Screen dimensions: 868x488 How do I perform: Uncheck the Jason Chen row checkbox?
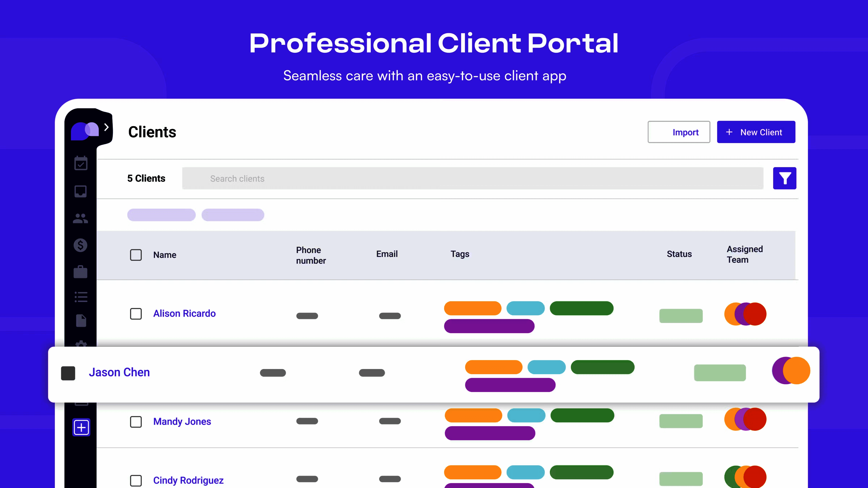(x=68, y=373)
